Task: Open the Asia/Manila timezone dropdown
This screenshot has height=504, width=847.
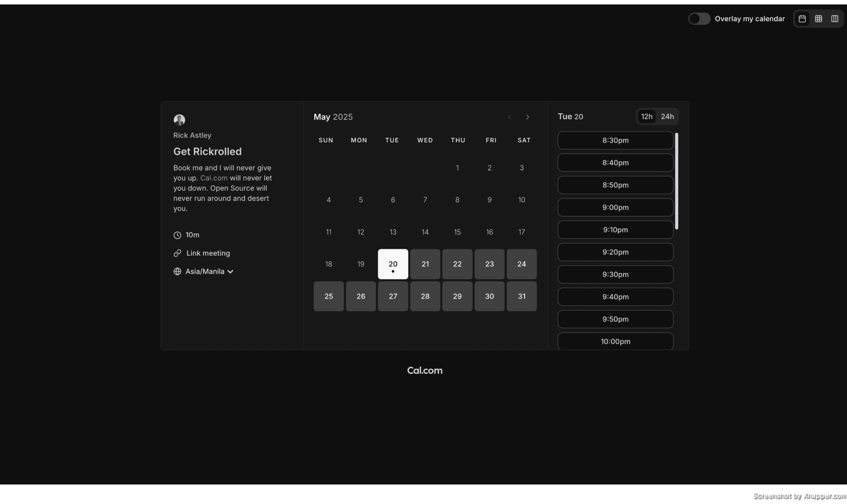Action: coord(205,271)
